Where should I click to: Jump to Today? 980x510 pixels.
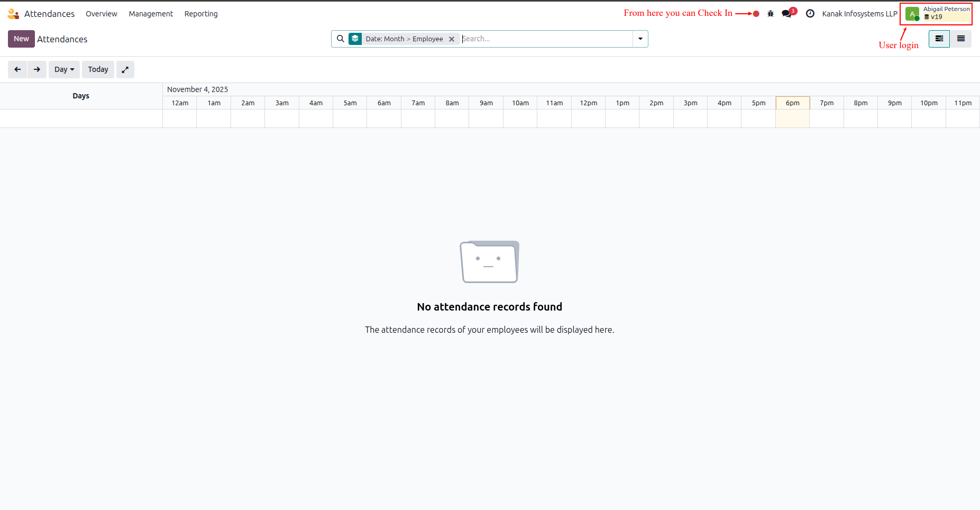point(98,69)
